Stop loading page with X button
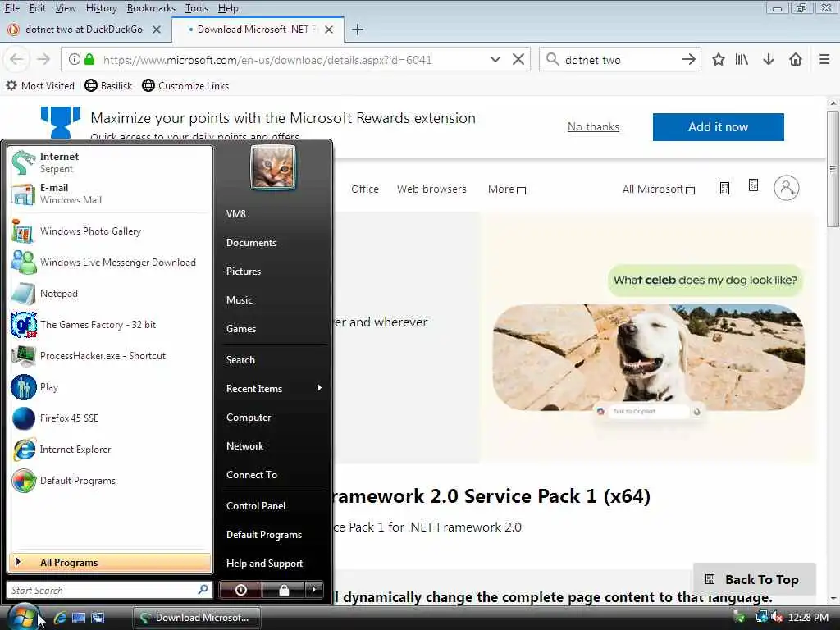 pos(518,59)
